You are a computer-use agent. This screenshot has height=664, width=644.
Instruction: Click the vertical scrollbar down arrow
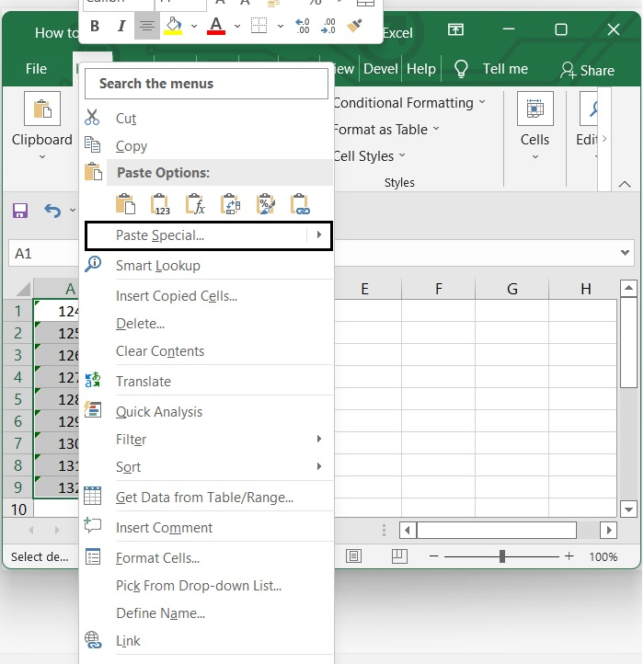click(x=628, y=509)
